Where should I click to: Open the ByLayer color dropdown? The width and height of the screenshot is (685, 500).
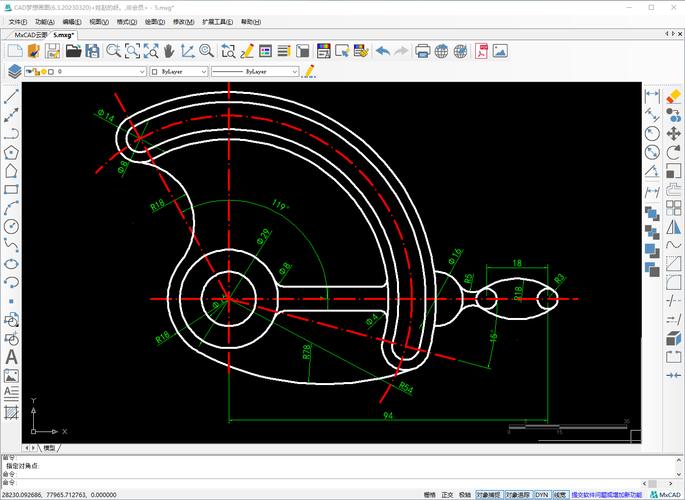[179, 71]
